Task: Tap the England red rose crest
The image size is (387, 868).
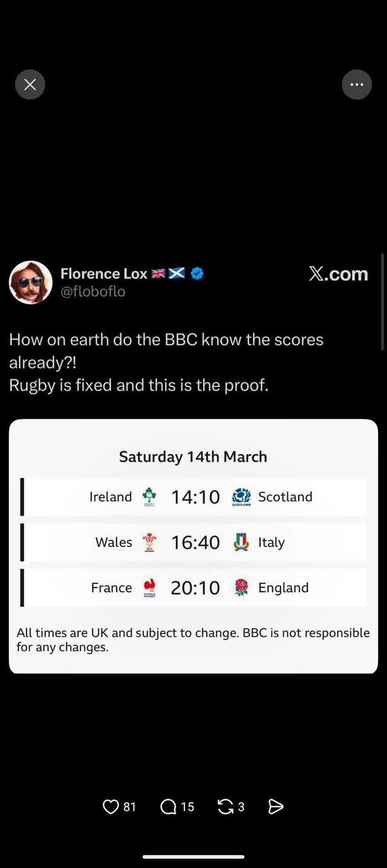Action: (241, 588)
